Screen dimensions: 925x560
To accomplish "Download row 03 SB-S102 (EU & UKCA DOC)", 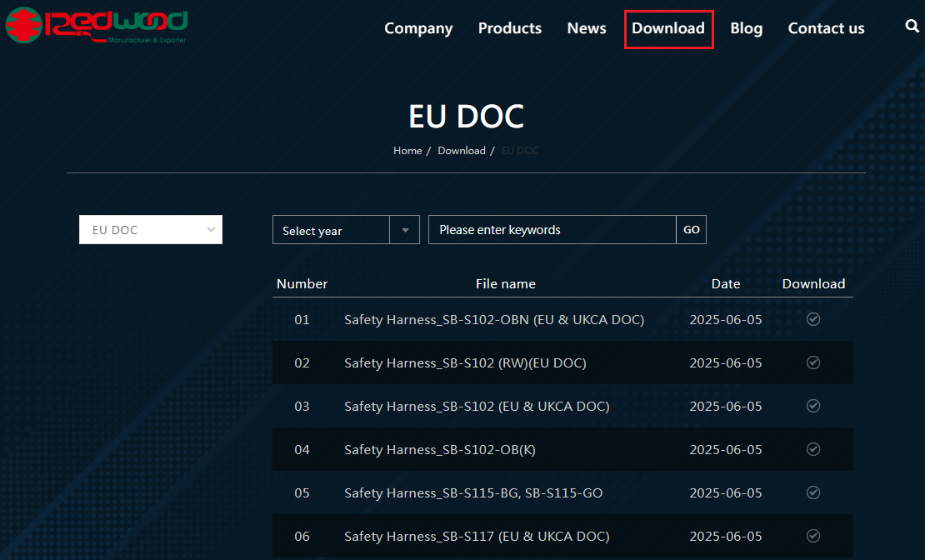I will tap(813, 406).
